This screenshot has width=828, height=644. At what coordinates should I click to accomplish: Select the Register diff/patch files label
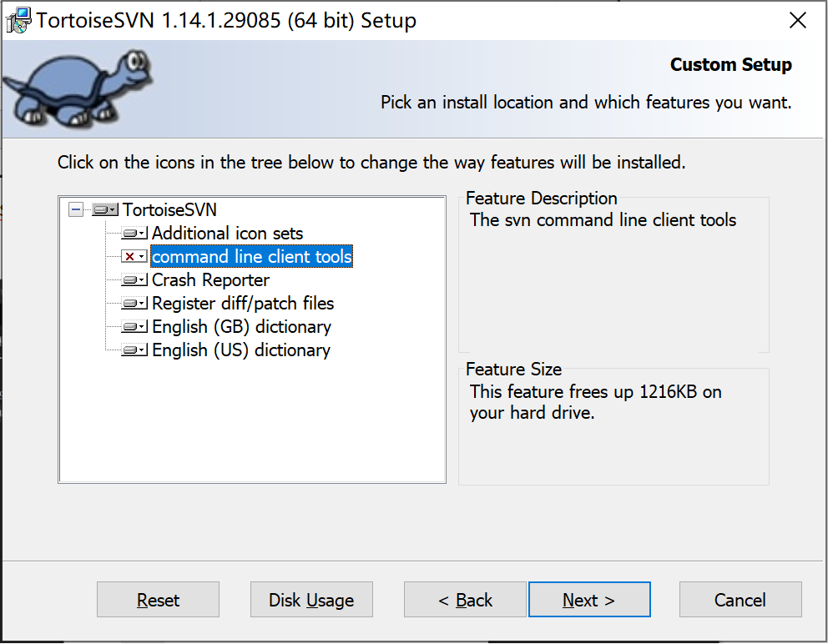click(242, 304)
